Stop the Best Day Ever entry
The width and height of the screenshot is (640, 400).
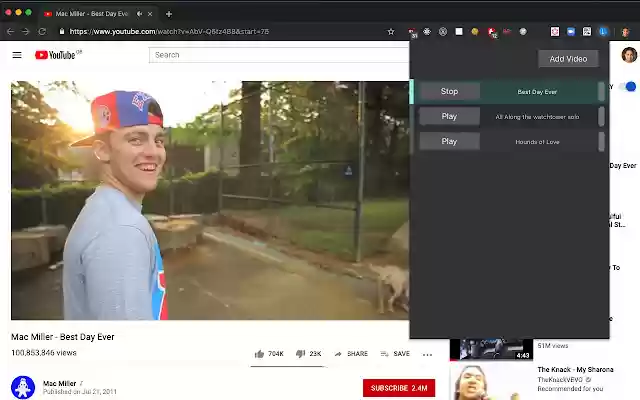(449, 91)
